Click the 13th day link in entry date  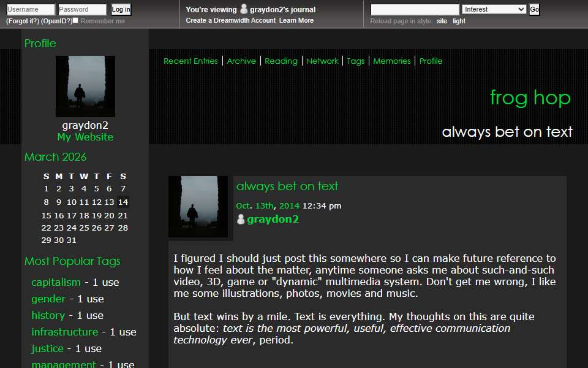click(x=265, y=206)
